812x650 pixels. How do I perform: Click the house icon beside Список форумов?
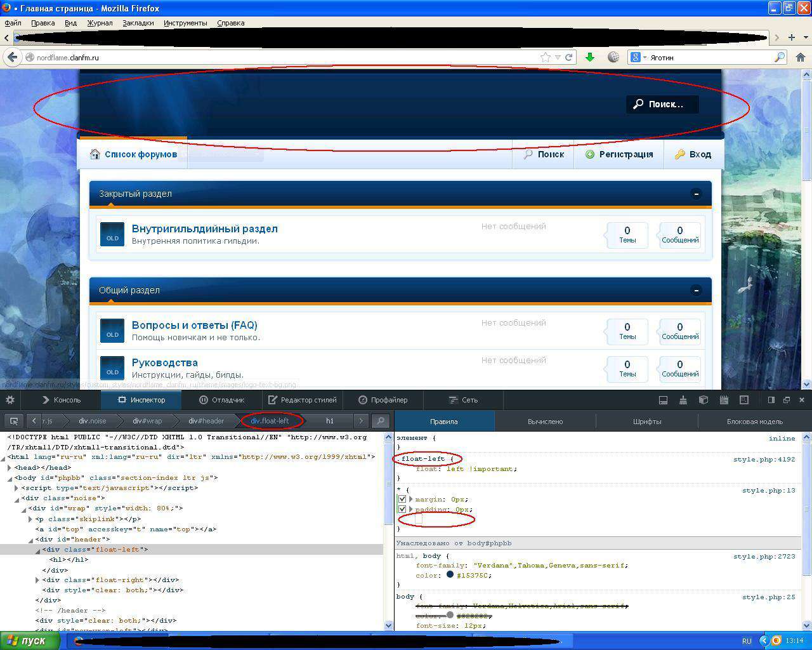pos(95,154)
